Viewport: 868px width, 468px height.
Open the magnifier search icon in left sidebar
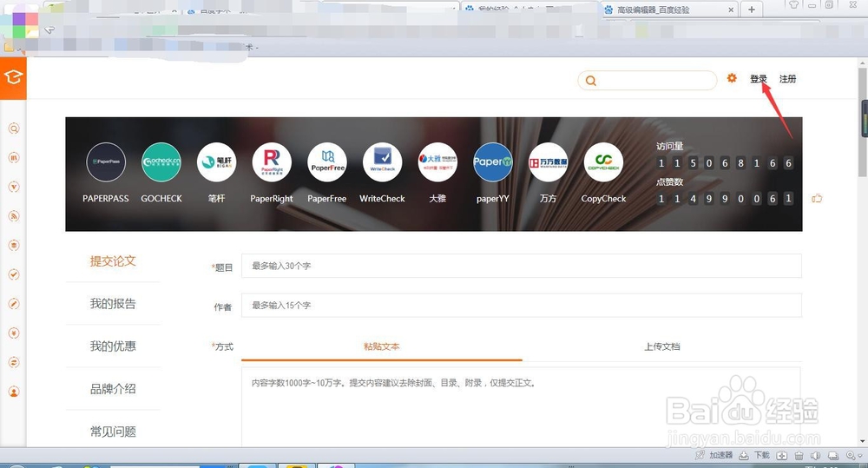click(x=14, y=129)
